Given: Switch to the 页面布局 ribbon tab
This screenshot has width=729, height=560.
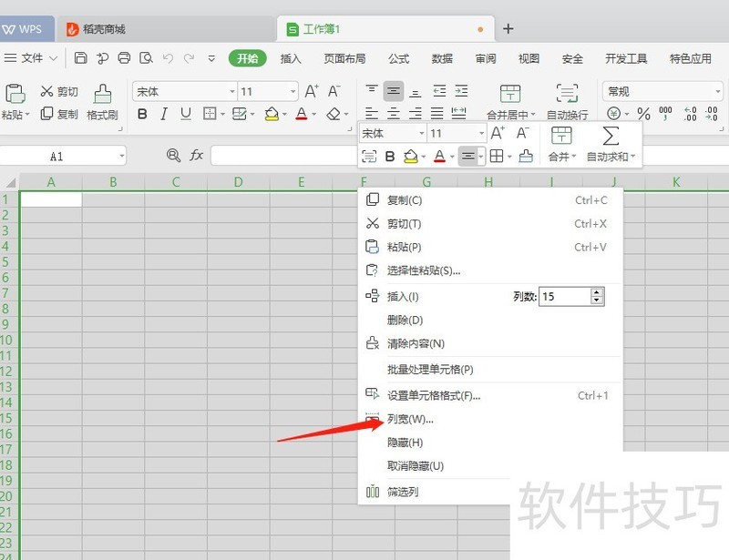Looking at the screenshot, I should tap(344, 58).
